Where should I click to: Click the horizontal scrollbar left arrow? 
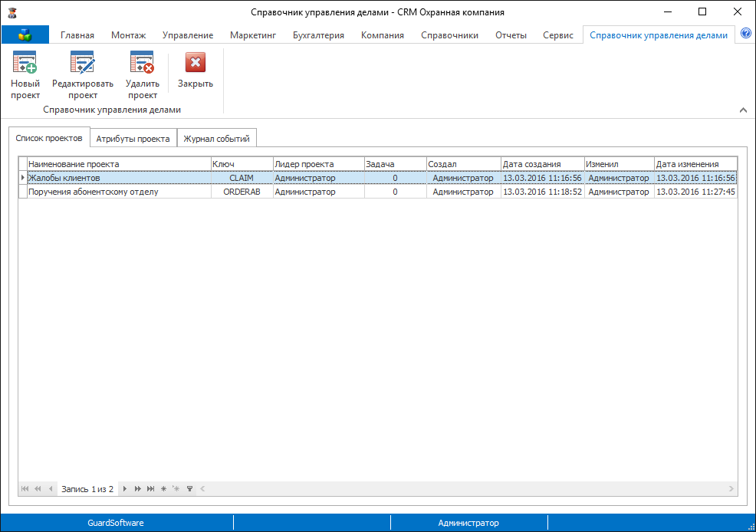pos(202,488)
